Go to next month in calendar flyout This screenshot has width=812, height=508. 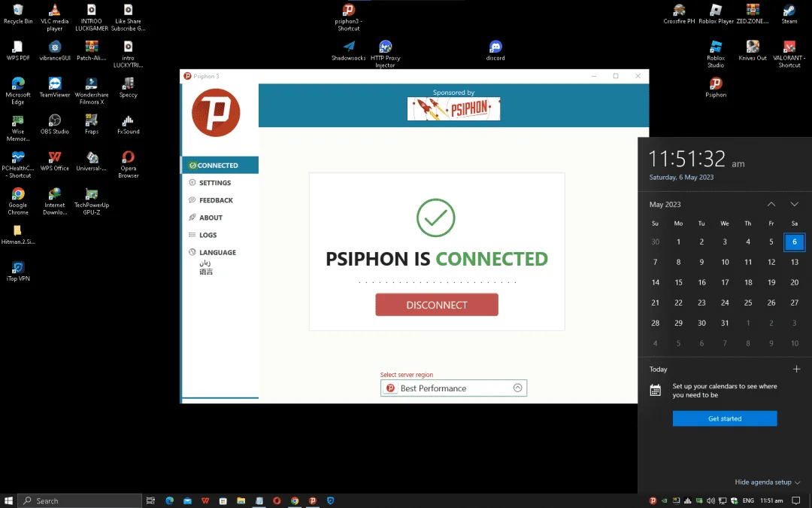[795, 204]
